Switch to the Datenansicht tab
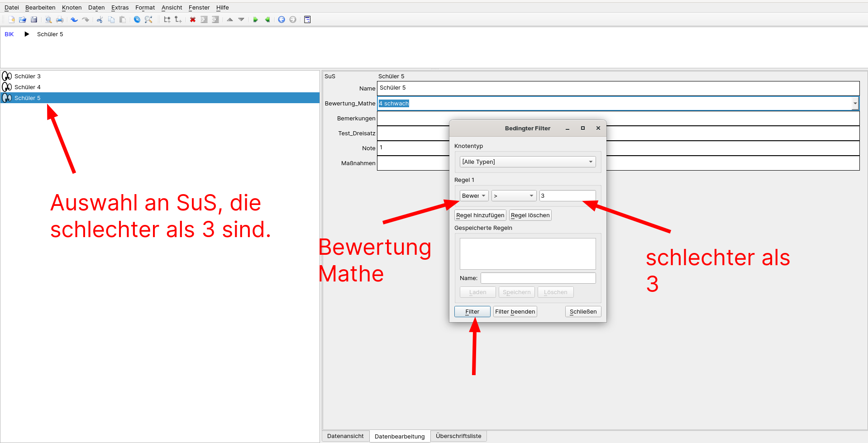Image resolution: width=868 pixels, height=443 pixels. point(345,436)
